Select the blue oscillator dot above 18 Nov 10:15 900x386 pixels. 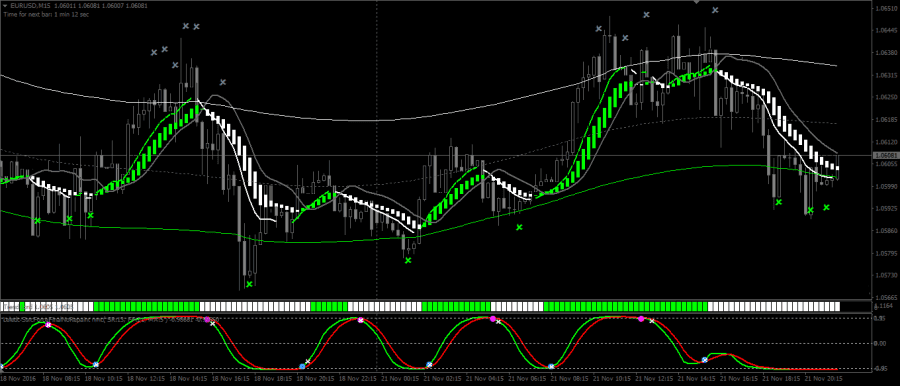pos(95,365)
